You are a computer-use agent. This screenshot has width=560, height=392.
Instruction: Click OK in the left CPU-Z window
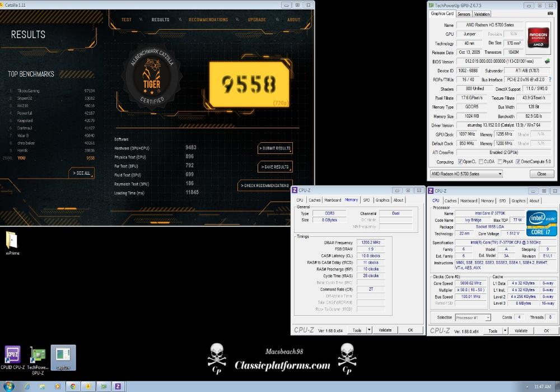410,330
